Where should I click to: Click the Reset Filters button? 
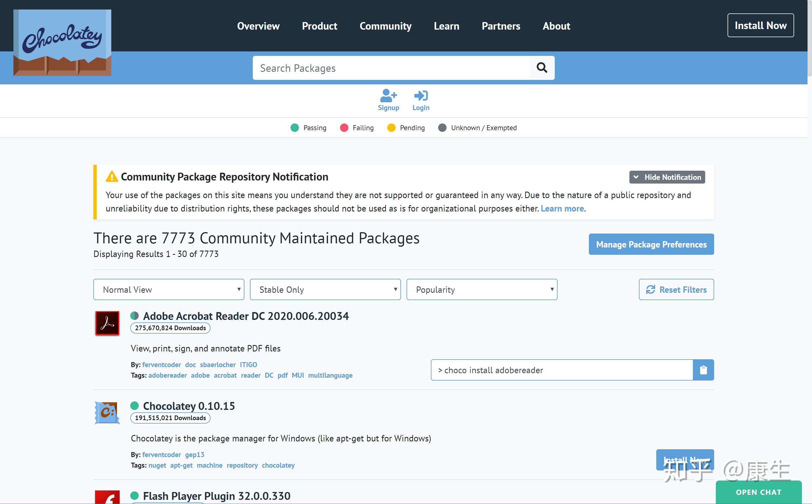click(x=676, y=289)
